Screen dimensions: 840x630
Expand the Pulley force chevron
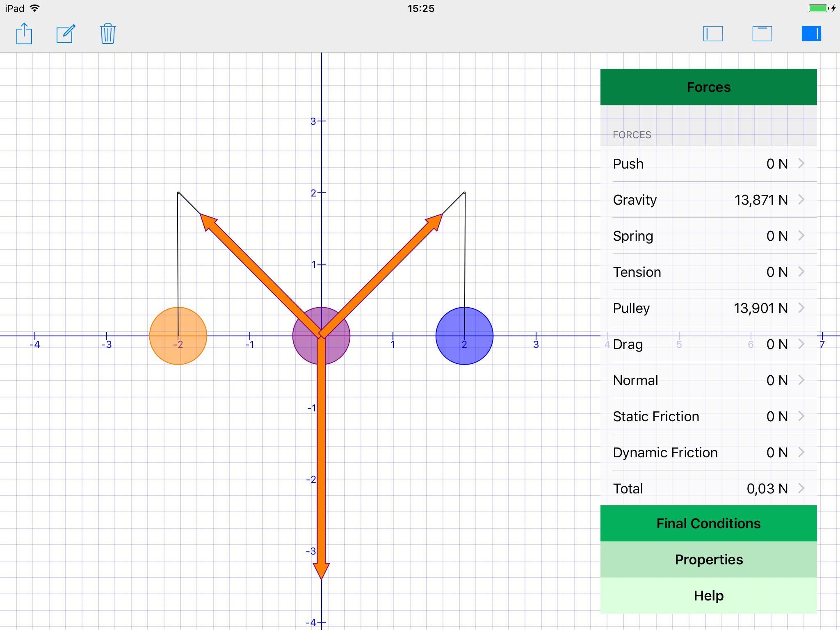(x=801, y=308)
